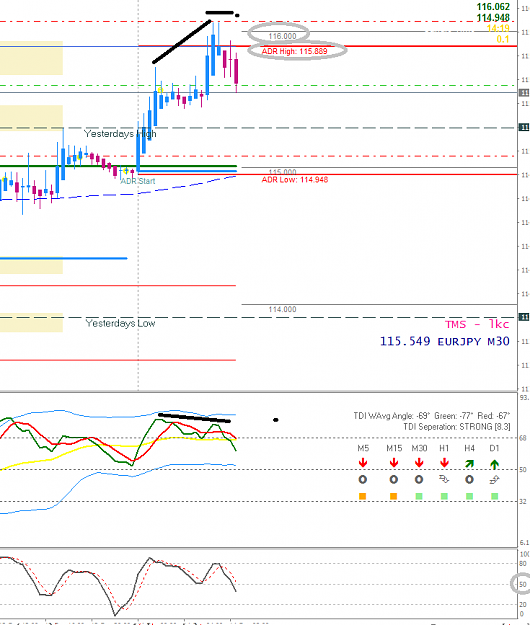Click the 'Yesterdays Low' label
The height and width of the screenshot is (625, 530).
pos(120,323)
